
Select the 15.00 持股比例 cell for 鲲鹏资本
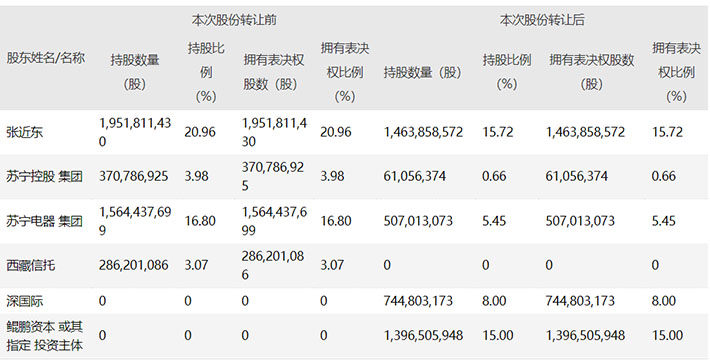point(498,336)
